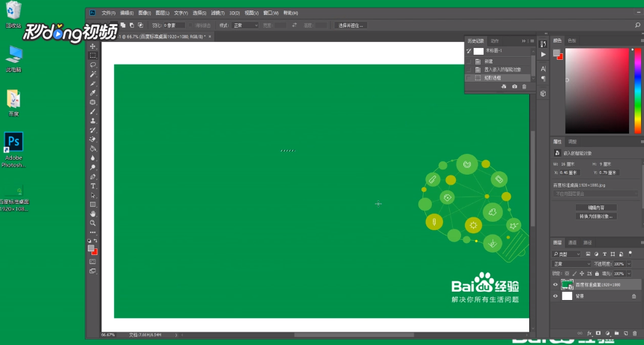Switch to the Swatches tab
This screenshot has height=345, width=644.
click(572, 40)
